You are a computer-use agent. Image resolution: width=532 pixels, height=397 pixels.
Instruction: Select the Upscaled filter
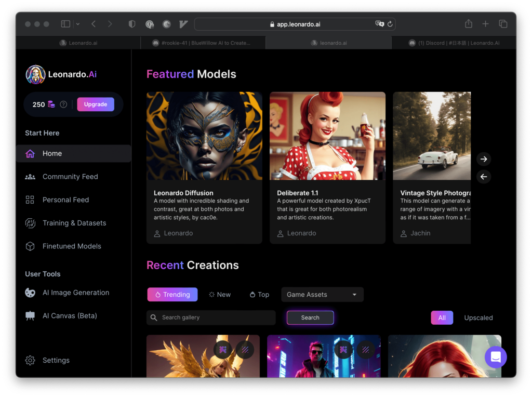click(x=478, y=317)
